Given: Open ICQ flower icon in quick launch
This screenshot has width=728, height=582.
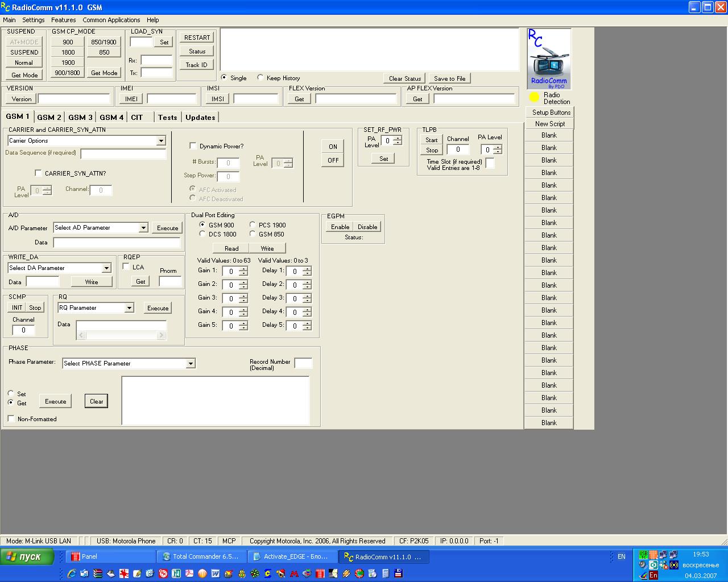Looking at the screenshot, I should [x=255, y=573].
